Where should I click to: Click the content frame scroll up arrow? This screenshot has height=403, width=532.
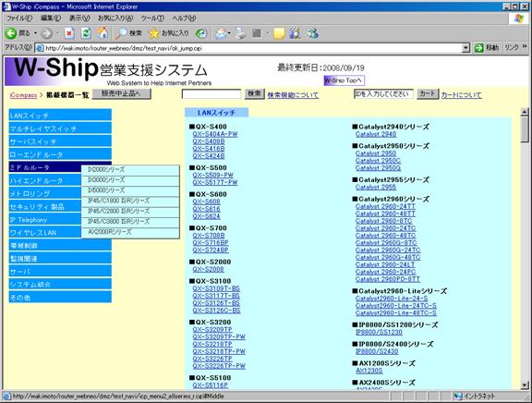tap(525, 112)
